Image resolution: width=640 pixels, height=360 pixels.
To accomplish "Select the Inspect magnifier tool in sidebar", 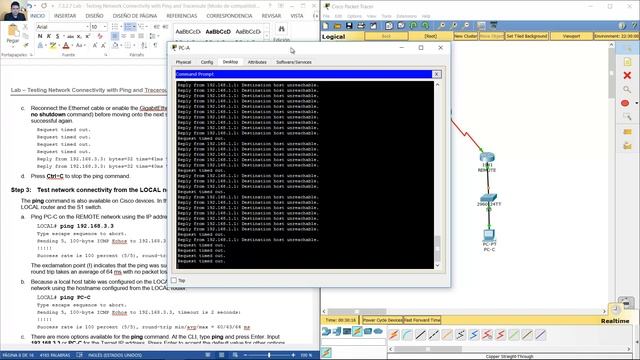I will pyautogui.click(x=627, y=89).
